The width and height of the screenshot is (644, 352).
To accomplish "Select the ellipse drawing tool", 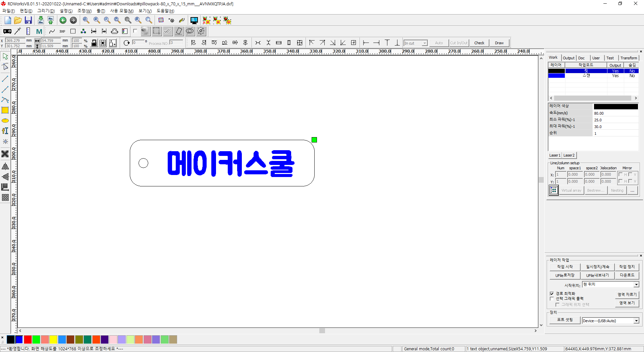I will (x=5, y=121).
